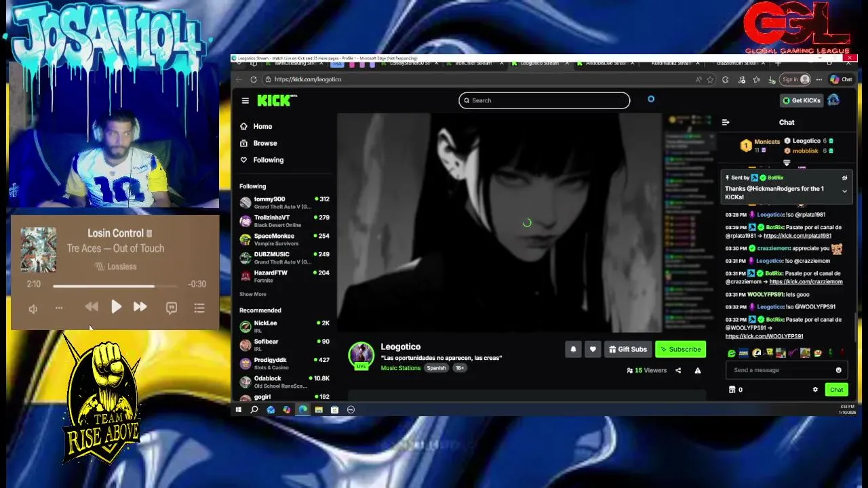Click the 18+ tag
Image resolution: width=868 pixels, height=488 pixels.
pos(459,368)
